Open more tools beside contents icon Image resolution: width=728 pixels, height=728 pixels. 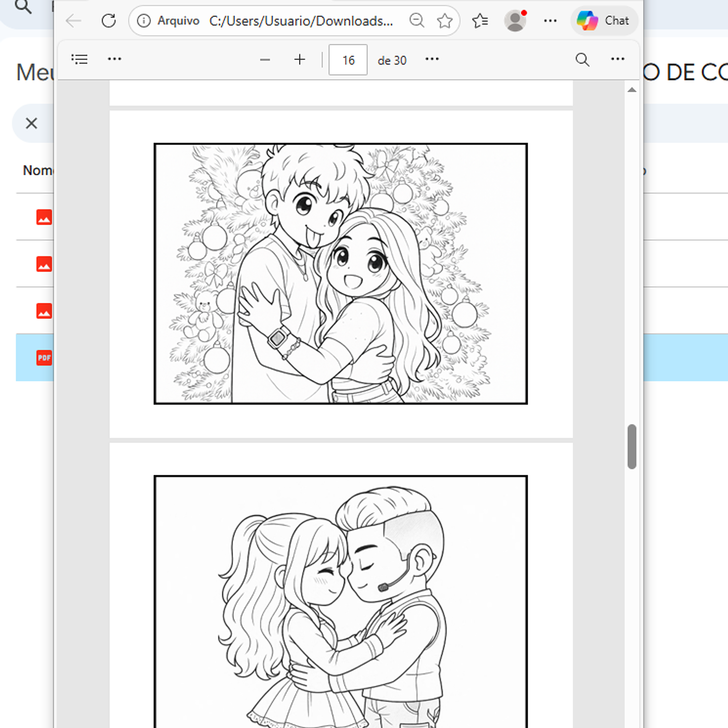115,59
